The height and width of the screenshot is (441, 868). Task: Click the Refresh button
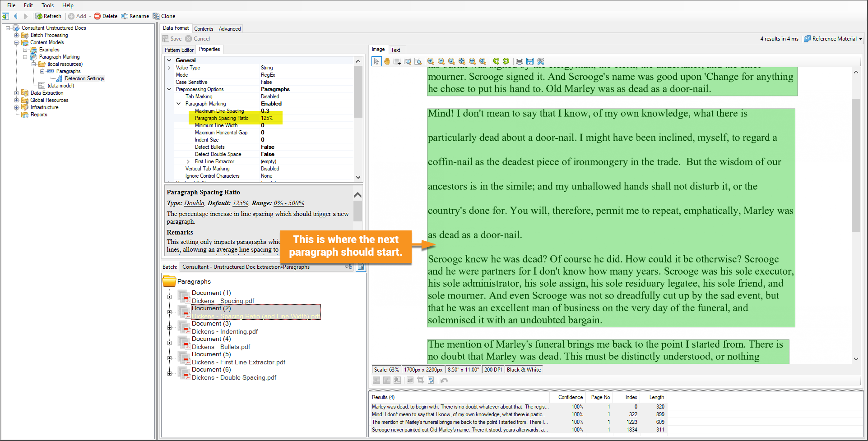49,16
